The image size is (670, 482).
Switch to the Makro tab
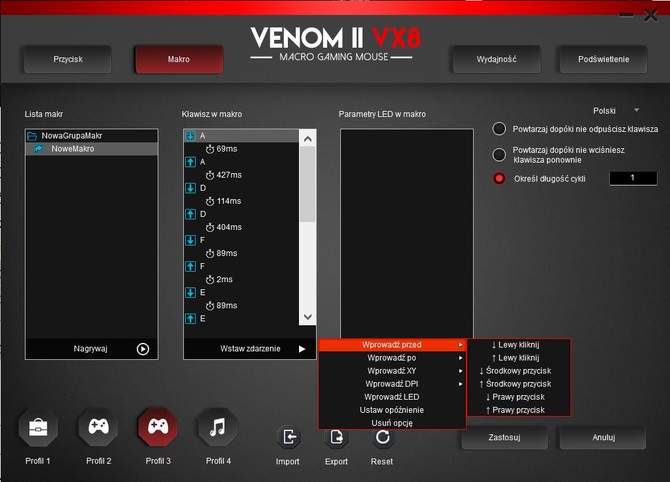pyautogui.click(x=179, y=59)
